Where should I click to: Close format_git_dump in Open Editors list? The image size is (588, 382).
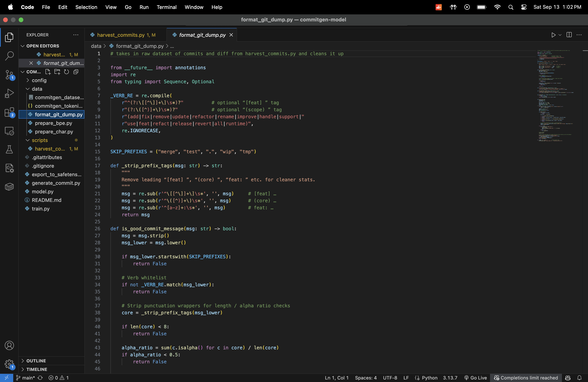pyautogui.click(x=31, y=63)
